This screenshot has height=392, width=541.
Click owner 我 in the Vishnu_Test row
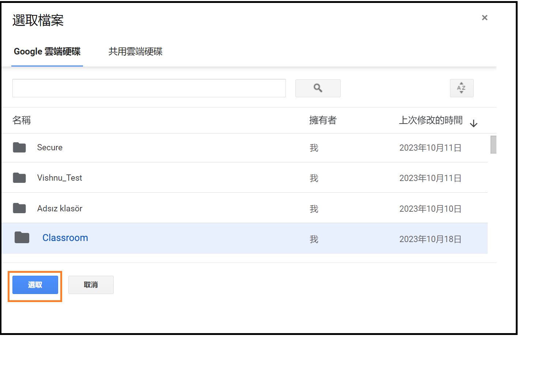tap(314, 178)
